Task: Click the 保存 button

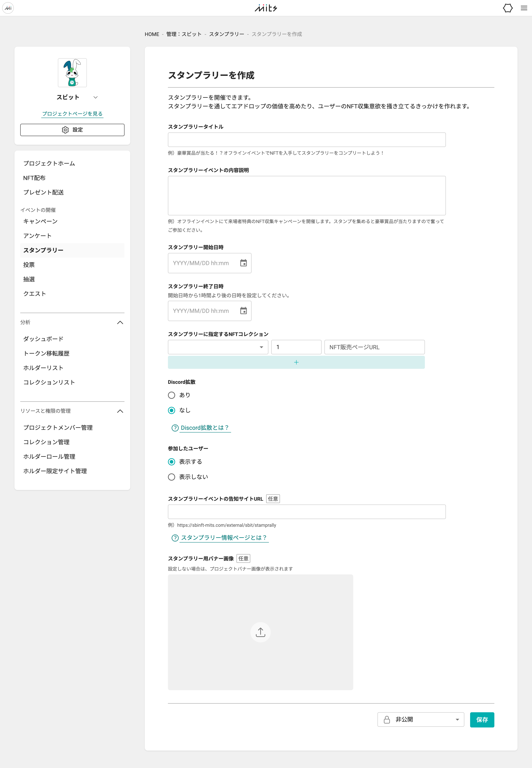Action: [482, 720]
